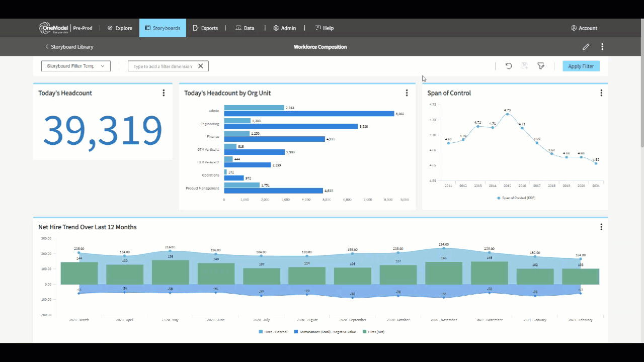
Task: Toggle Span of Control (EOP) legend entry
Action: coord(515,198)
